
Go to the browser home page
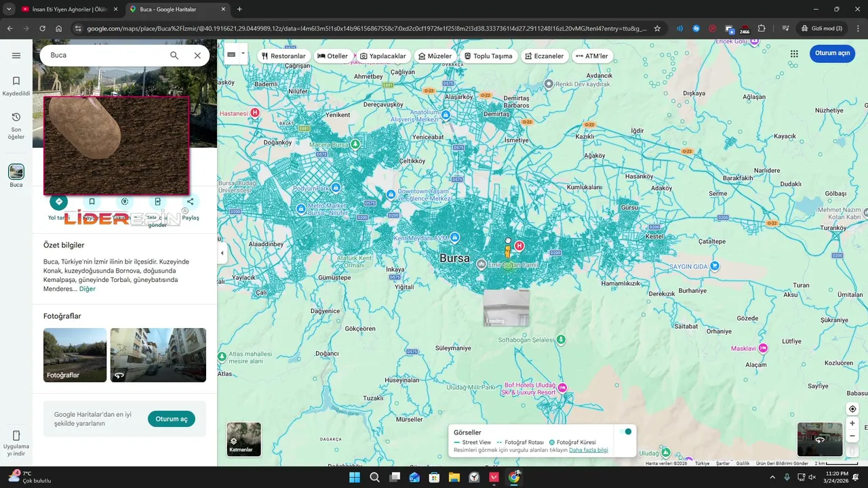59,28
